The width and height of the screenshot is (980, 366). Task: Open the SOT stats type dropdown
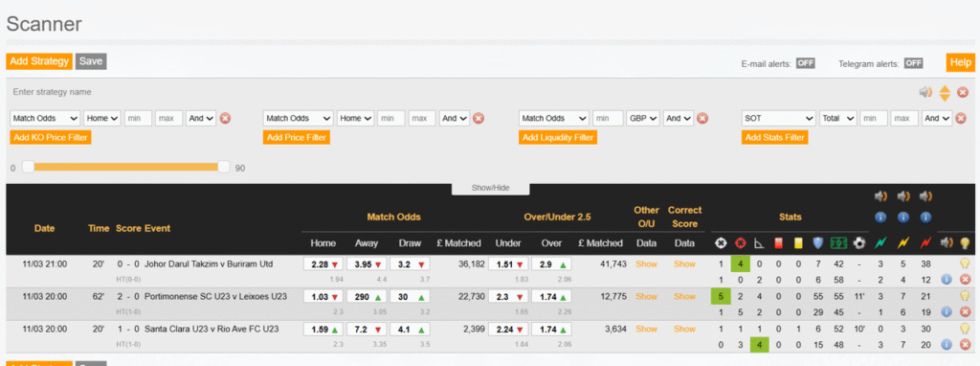click(779, 118)
